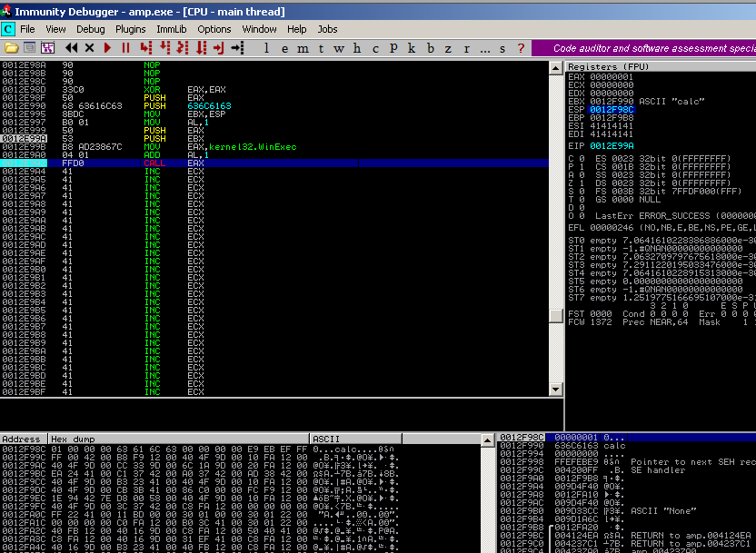Viewport: 756px width, 553px height.
Task: Click the Execute till return icon
Action: [219, 48]
